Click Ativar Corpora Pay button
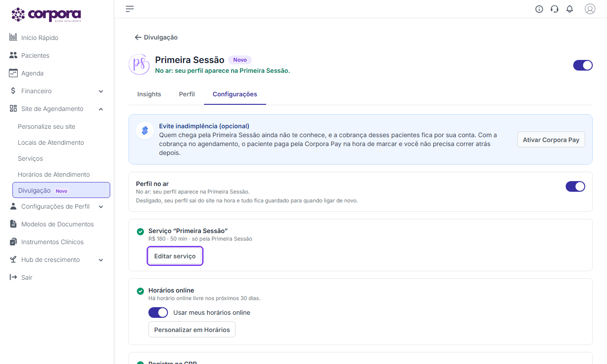 tap(551, 140)
